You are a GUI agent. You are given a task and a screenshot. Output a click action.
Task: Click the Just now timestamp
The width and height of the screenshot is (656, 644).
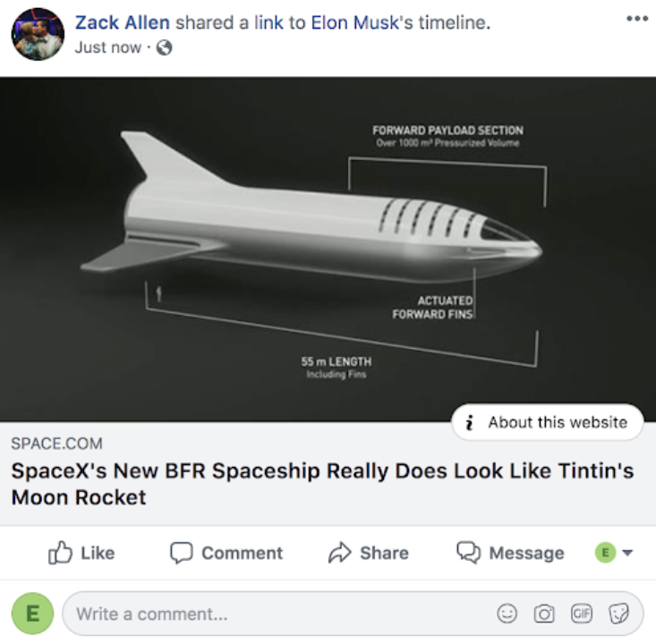coord(107,47)
